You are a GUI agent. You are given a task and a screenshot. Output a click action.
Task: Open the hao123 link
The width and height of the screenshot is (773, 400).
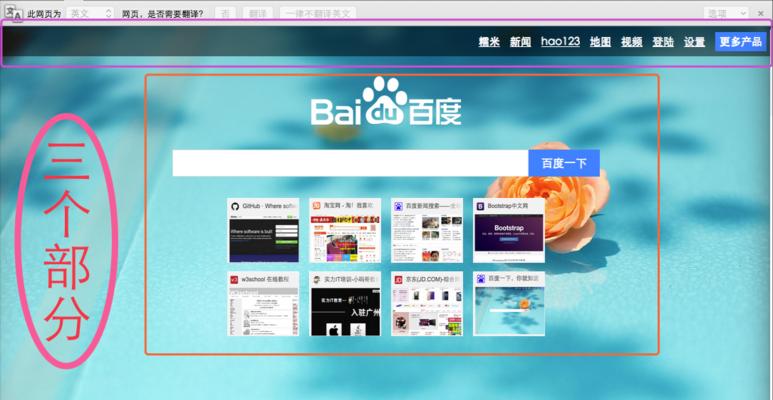tap(561, 41)
